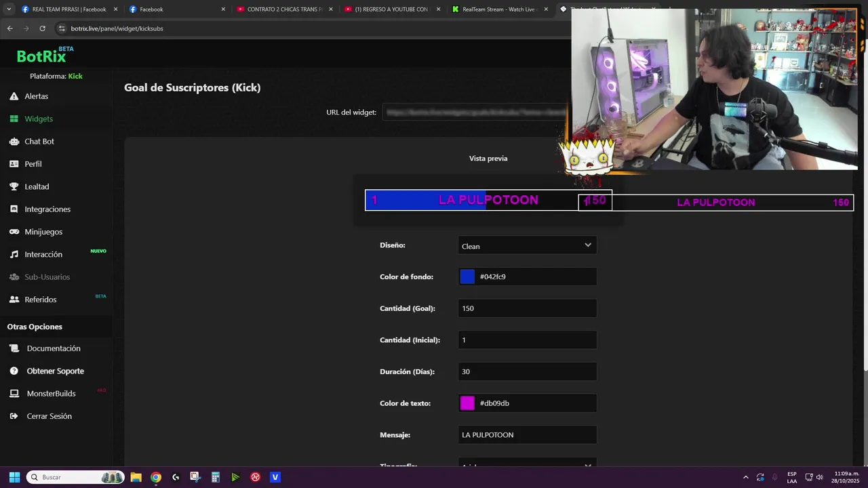
Task: Open Perfil card icon in sidebar
Action: point(14,164)
